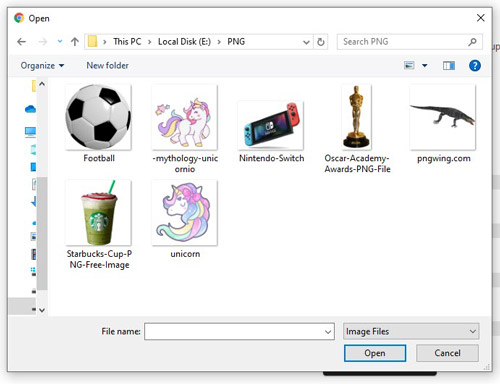
Task: Click the sidebar scroll down arrow
Action: [42, 310]
